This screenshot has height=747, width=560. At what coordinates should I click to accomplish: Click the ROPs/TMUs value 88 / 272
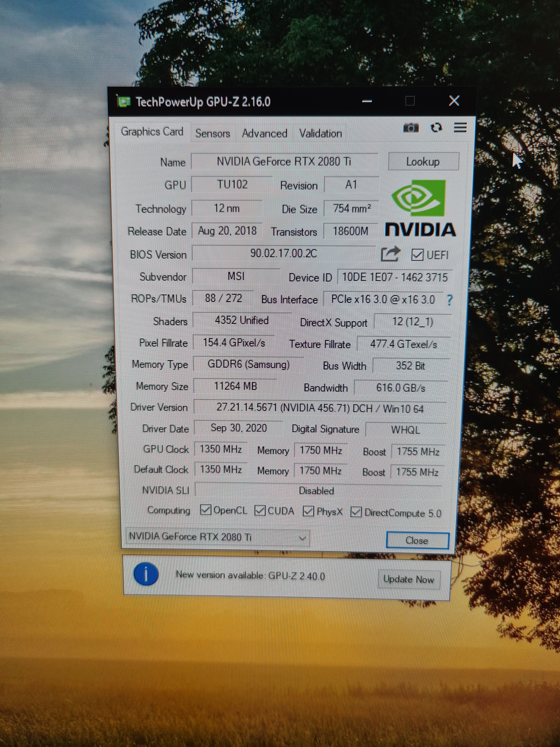point(223,298)
